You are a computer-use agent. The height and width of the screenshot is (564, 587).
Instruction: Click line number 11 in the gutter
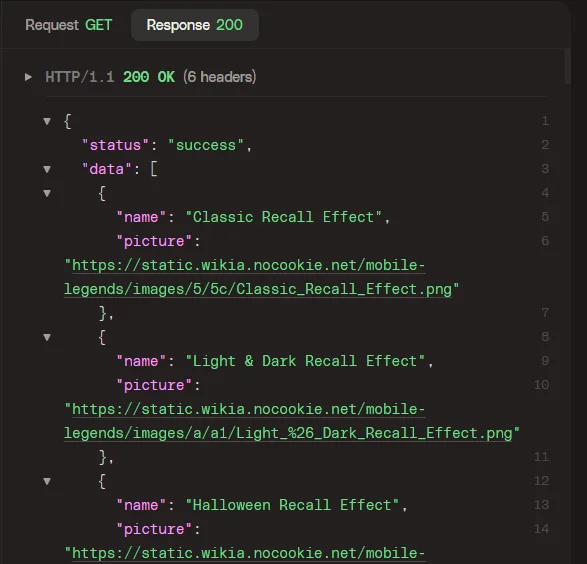541,457
